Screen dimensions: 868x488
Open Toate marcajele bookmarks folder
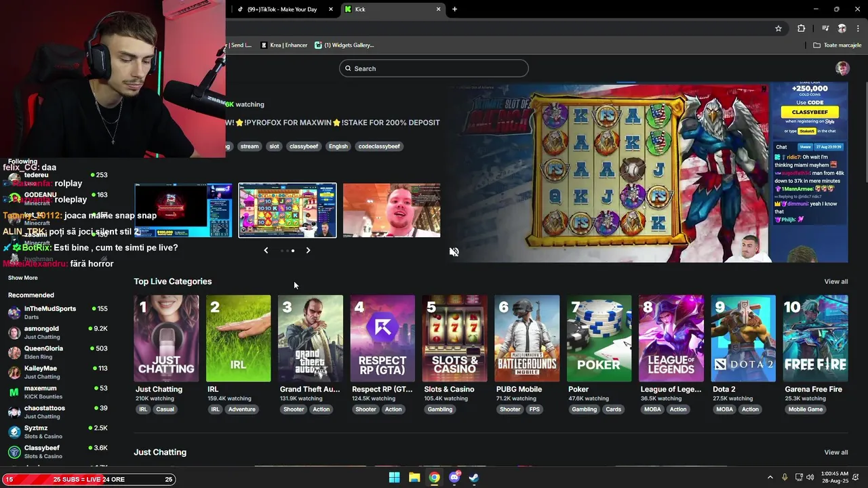click(837, 45)
